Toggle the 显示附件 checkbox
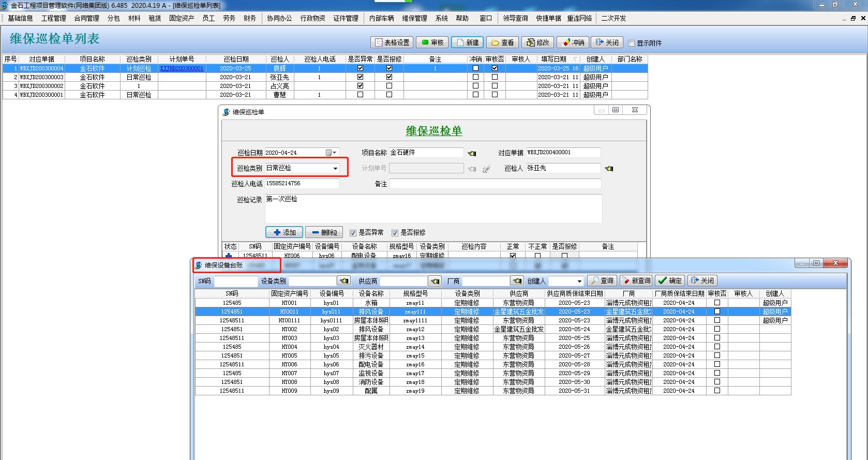 pos(631,43)
